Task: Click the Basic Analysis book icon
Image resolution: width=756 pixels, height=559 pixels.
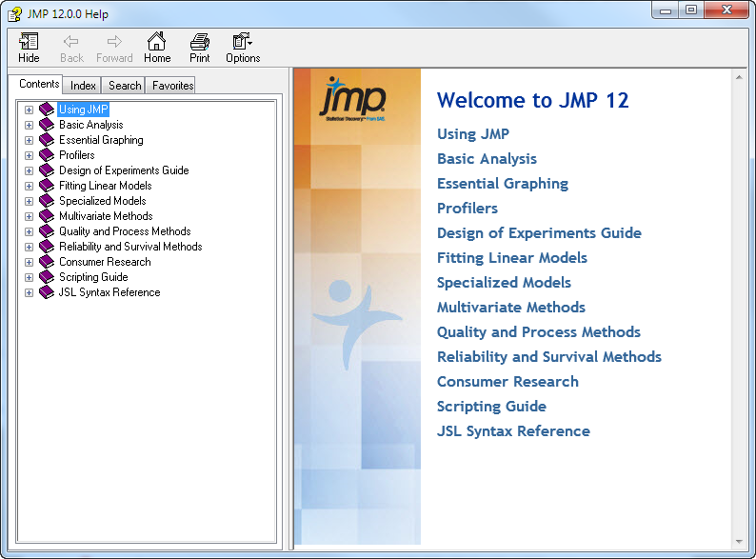Action: (x=47, y=125)
